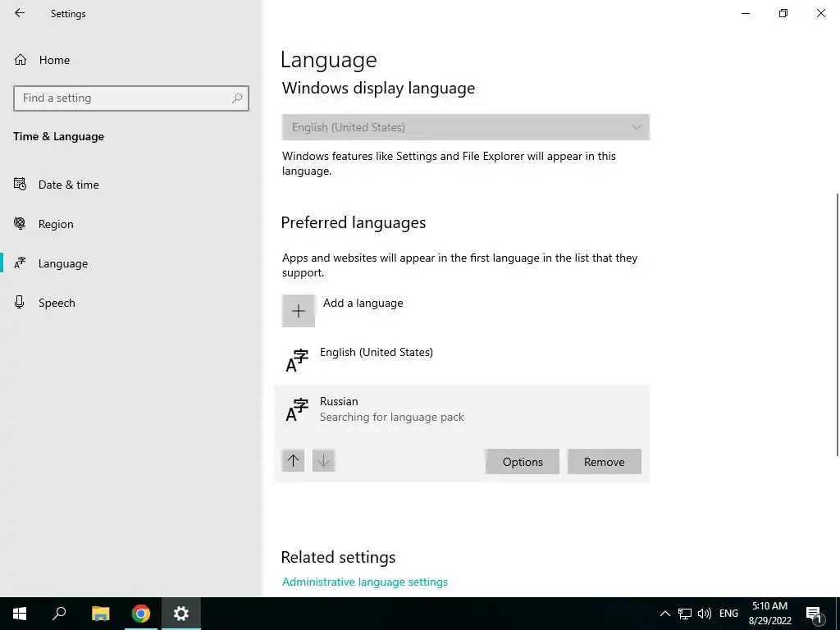Click the Searching for language pack status
Image resolution: width=840 pixels, height=630 pixels.
point(391,417)
